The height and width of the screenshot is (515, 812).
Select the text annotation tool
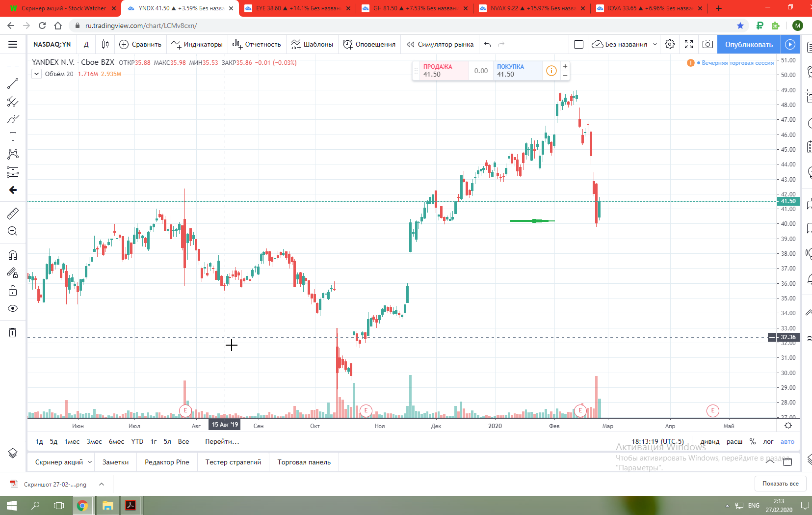point(13,136)
